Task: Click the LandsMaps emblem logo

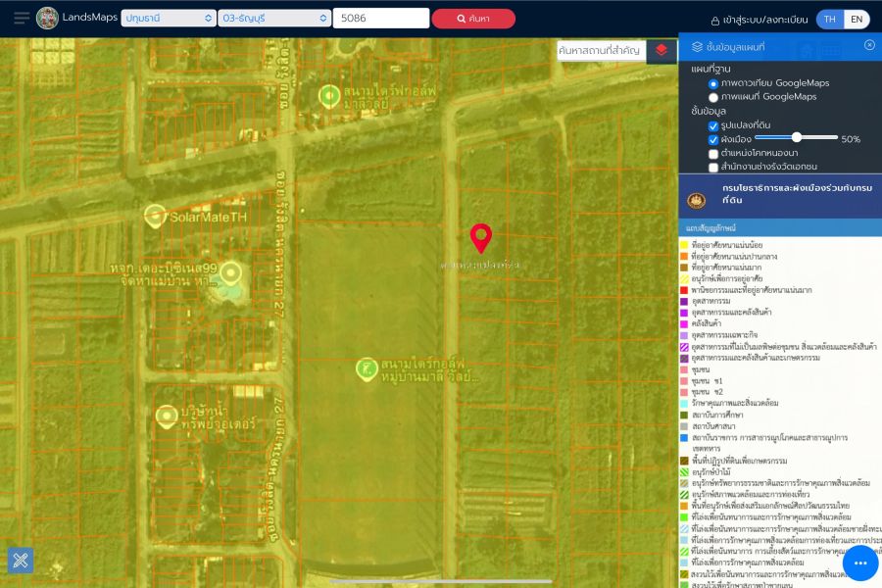Action: pos(47,19)
